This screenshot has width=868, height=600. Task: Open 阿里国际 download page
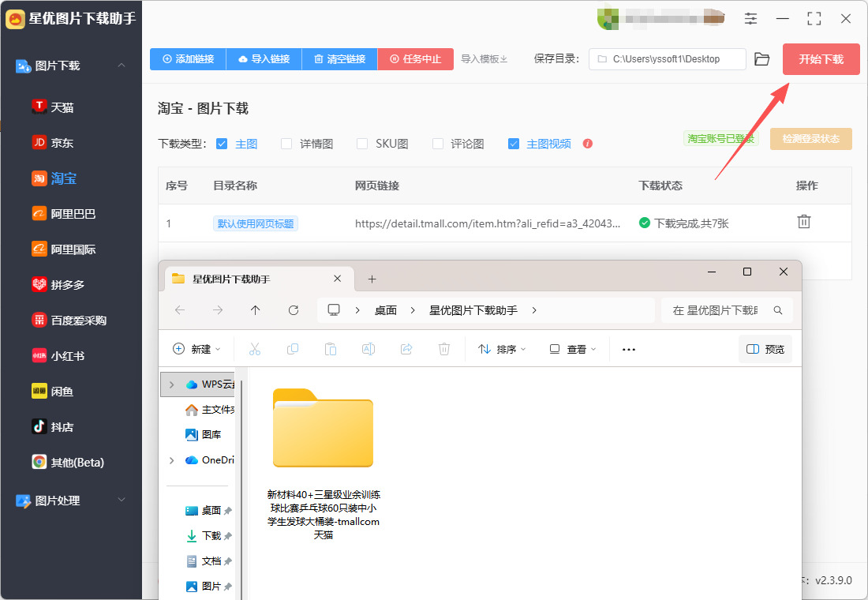64,249
